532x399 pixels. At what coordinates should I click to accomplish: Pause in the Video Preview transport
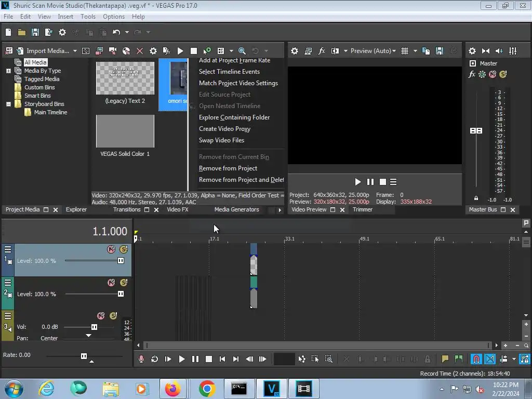pos(370,182)
